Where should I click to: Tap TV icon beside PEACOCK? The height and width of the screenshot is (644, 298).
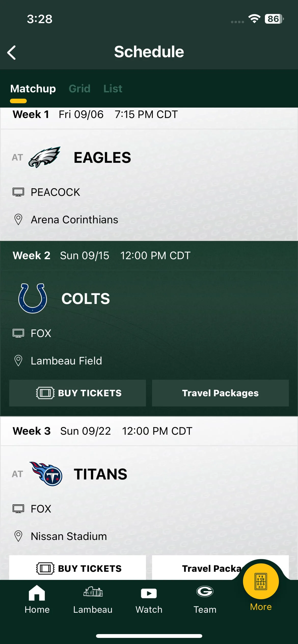tap(18, 192)
